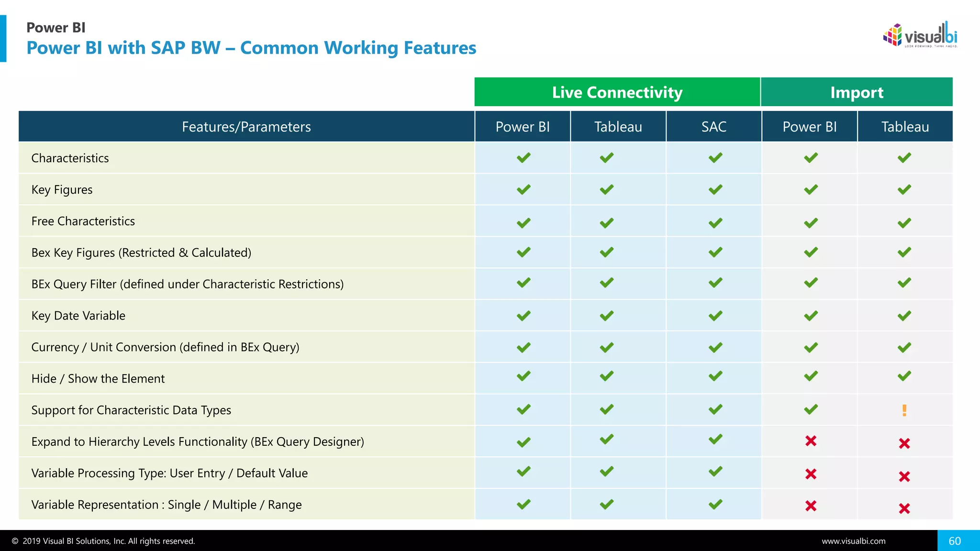Select 'Bex Key Figures (Restricted & Calculated)' label
Image resolution: width=980 pixels, height=551 pixels.
pyautogui.click(x=141, y=253)
